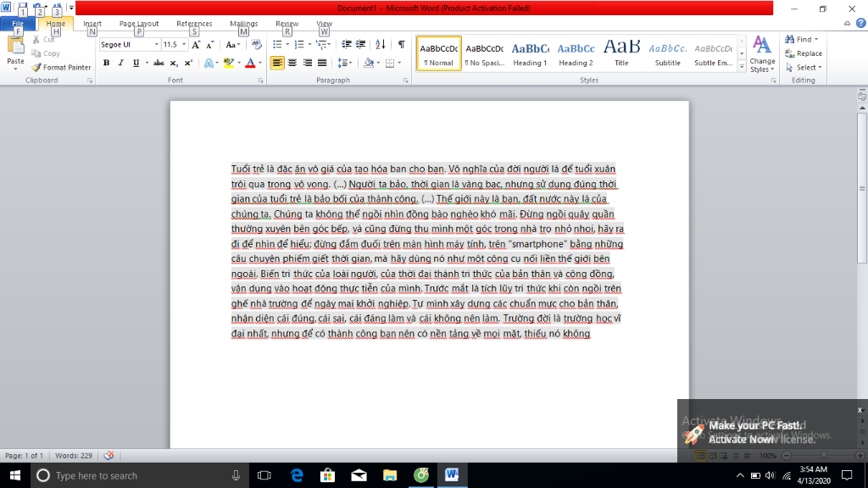
Task: Click Increase Indent icon
Action: [361, 44]
